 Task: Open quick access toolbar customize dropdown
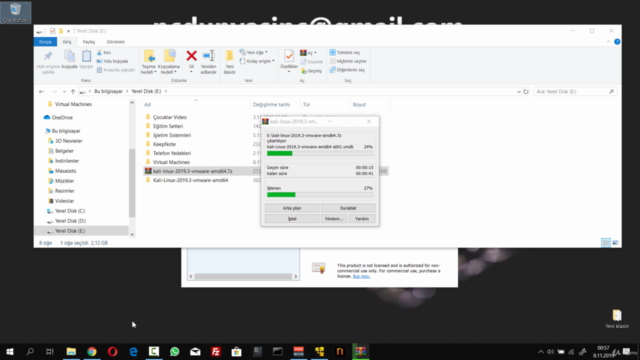[x=69, y=31]
